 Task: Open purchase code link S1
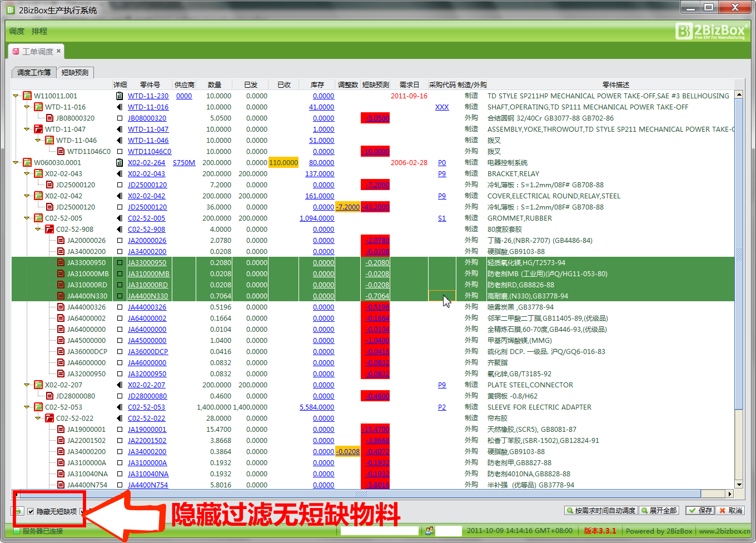[442, 218]
